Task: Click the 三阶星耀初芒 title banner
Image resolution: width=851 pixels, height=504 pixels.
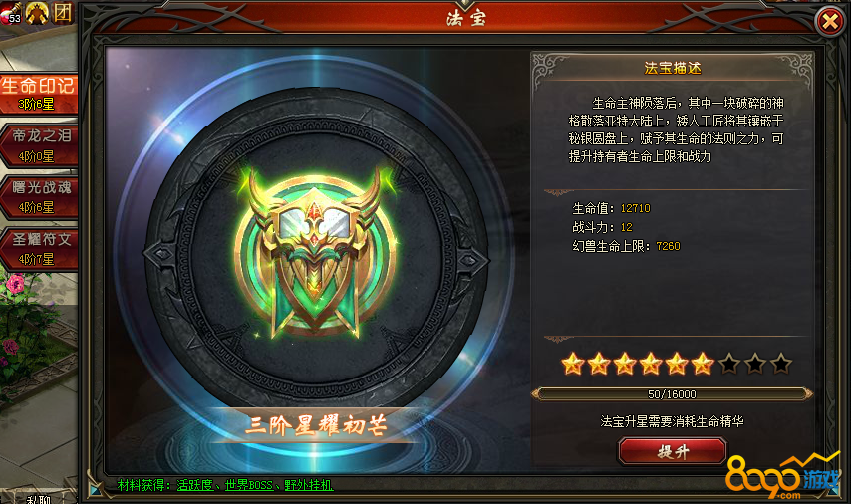Action: coord(315,425)
